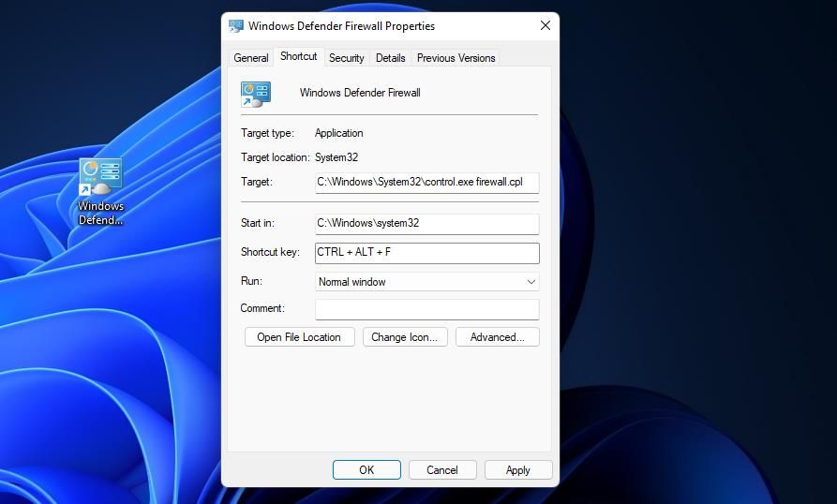Image resolution: width=837 pixels, height=504 pixels.
Task: Click the Cancel button
Action: 442,470
